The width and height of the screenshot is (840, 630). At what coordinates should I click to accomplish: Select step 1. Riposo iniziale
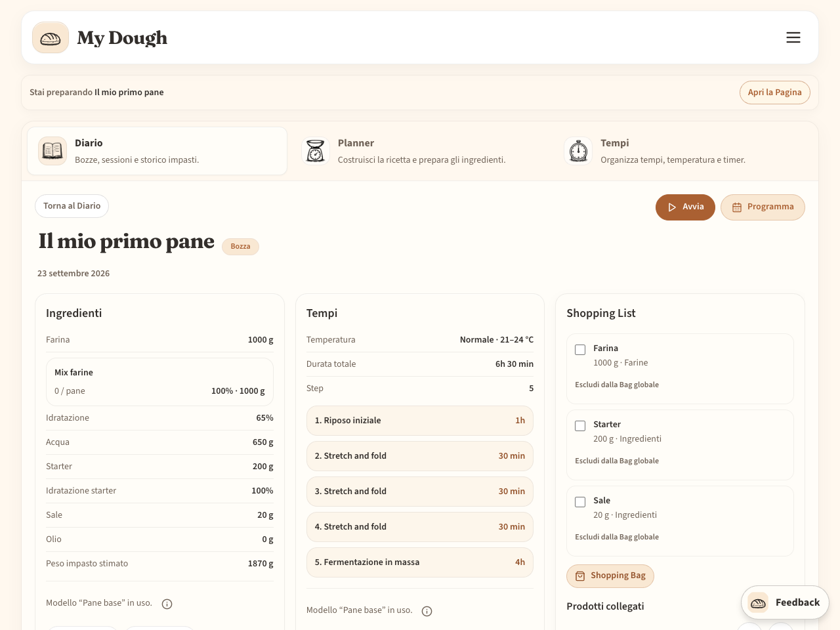420,421
